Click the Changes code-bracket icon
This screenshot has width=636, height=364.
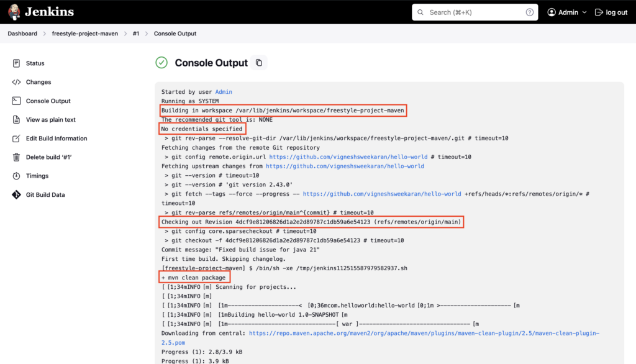[16, 82]
